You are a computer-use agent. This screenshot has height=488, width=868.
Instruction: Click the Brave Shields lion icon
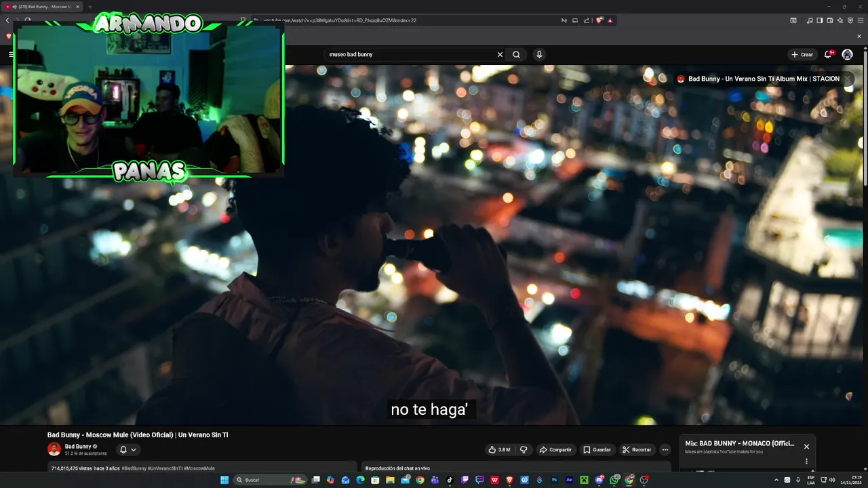pyautogui.click(x=599, y=20)
